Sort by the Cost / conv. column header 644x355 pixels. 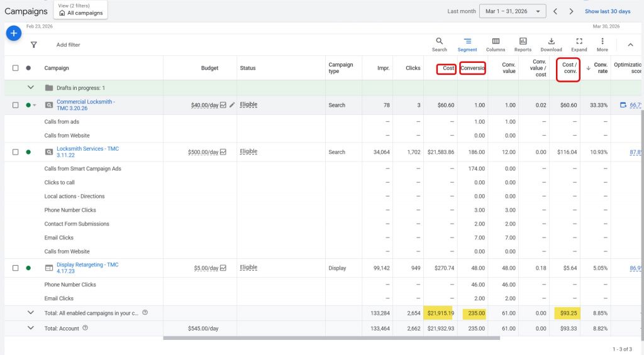point(569,68)
